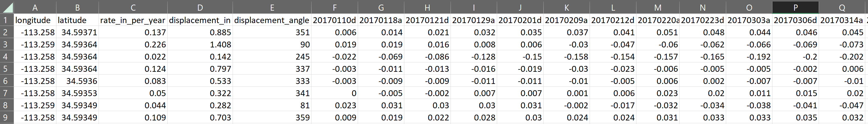This screenshot has height=124, width=868.
Task: Click the Select All corner triangle
Action: pyautogui.click(x=7, y=7)
